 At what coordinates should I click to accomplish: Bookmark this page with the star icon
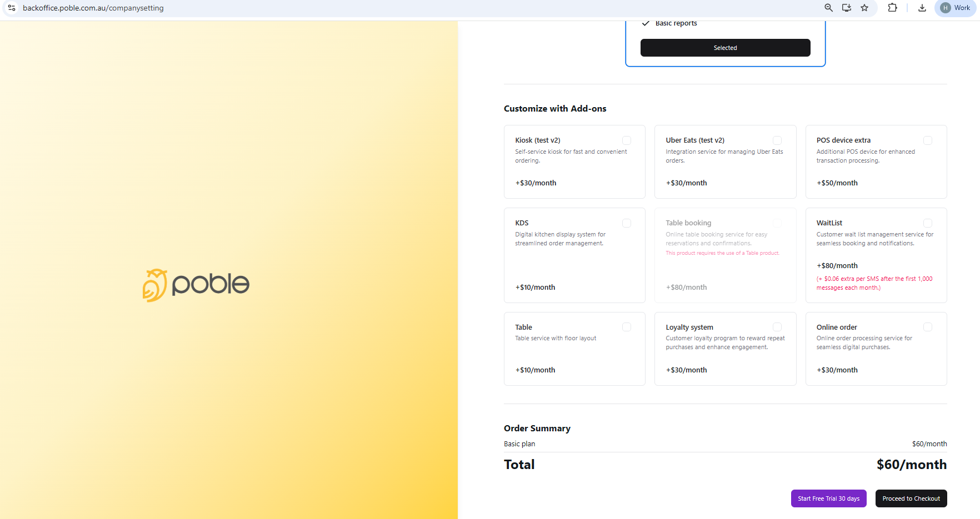864,8
